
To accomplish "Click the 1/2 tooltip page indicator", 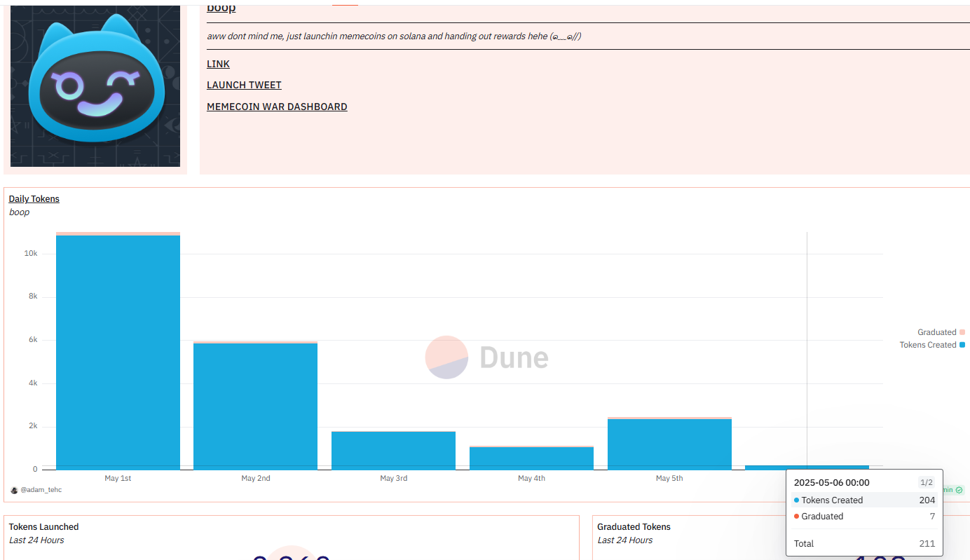I will point(926,482).
